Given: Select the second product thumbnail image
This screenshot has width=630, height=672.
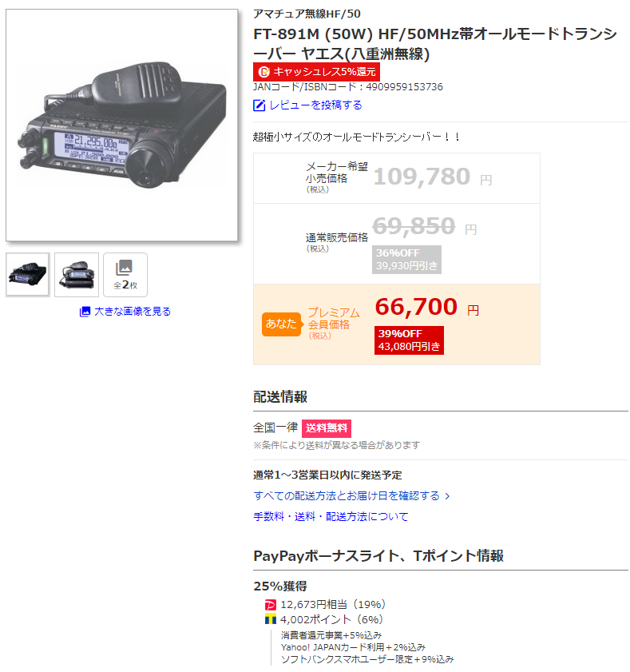Looking at the screenshot, I should [77, 275].
